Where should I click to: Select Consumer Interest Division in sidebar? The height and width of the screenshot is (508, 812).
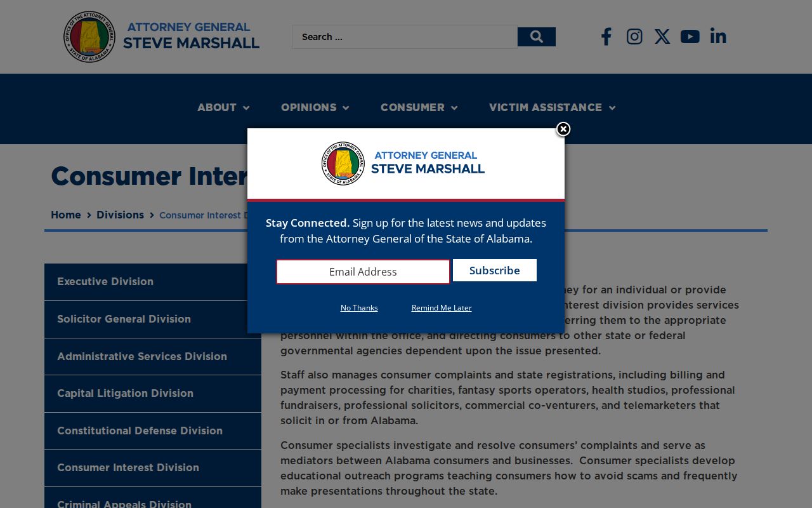[x=153, y=468]
